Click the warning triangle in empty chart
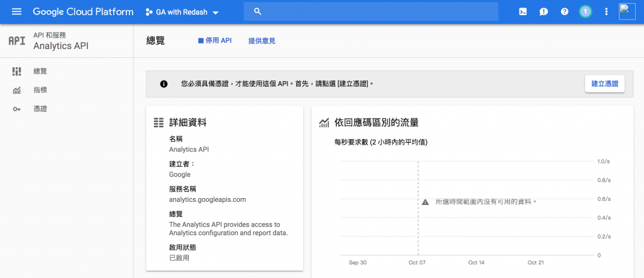Screen dimensions: 644x278 coord(425,202)
